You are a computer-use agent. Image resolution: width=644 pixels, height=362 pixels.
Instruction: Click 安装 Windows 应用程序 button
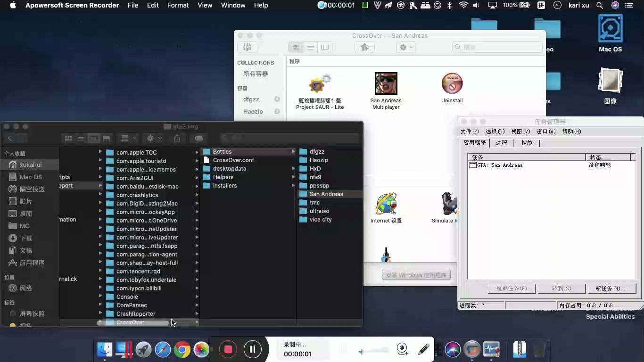coord(416,275)
